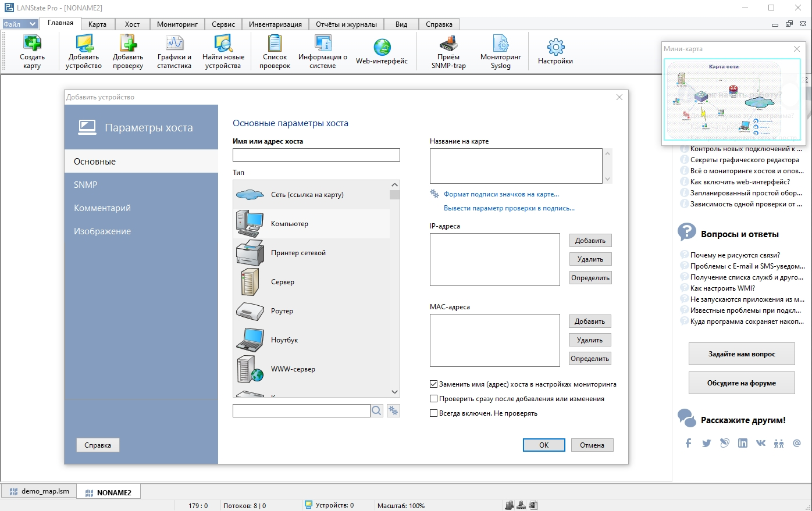Image resolution: width=812 pixels, height=511 pixels.
Task: Click the Добавить проверку ribbon icon
Action: (x=128, y=52)
